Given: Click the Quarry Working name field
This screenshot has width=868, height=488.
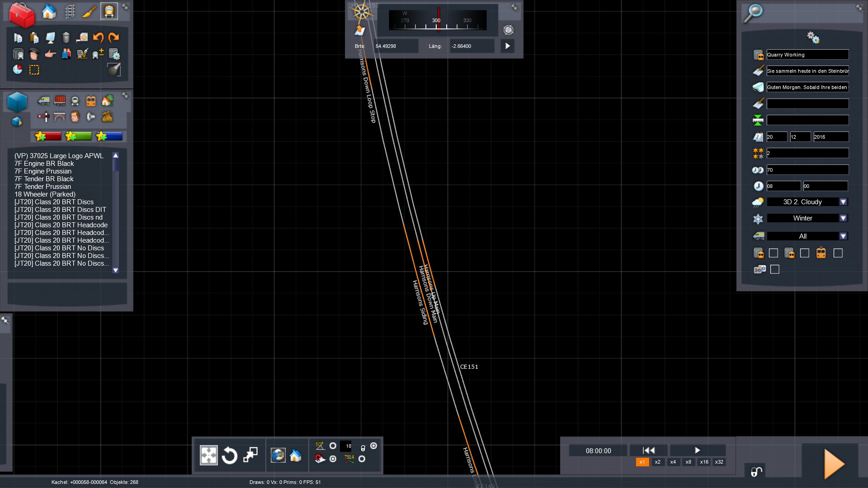Looking at the screenshot, I should (x=807, y=55).
